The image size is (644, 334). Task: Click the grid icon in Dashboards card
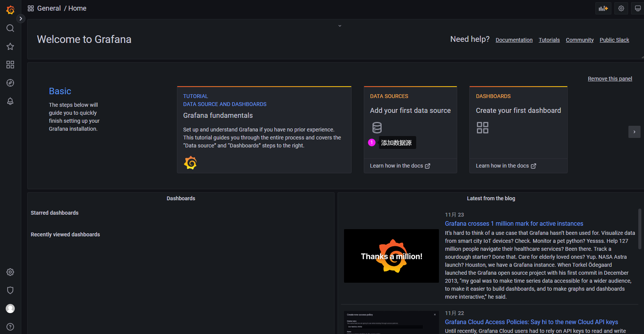pos(483,128)
